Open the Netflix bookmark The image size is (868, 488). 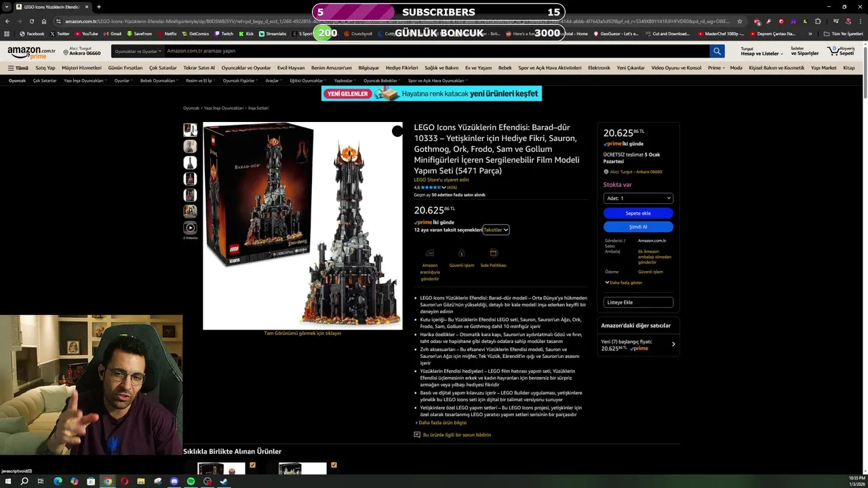click(x=167, y=33)
